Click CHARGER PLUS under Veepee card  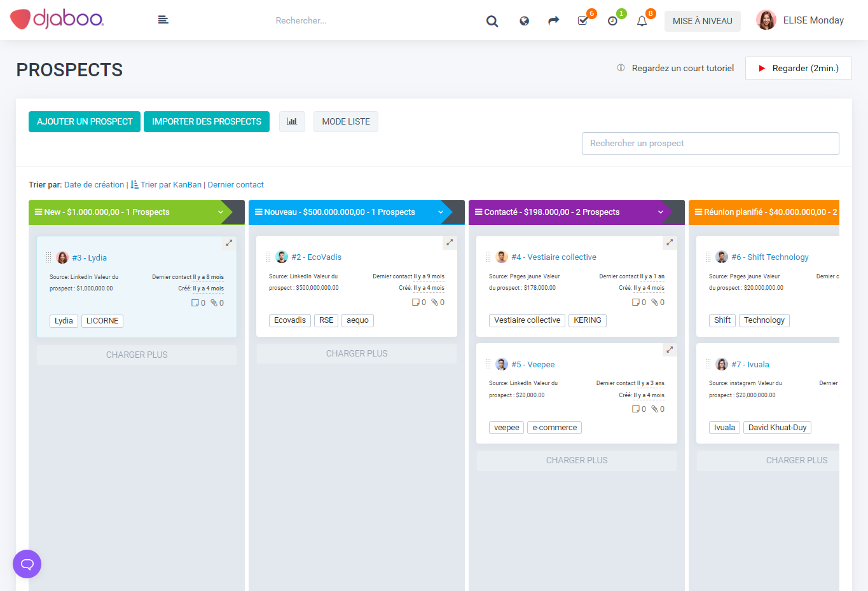(577, 460)
